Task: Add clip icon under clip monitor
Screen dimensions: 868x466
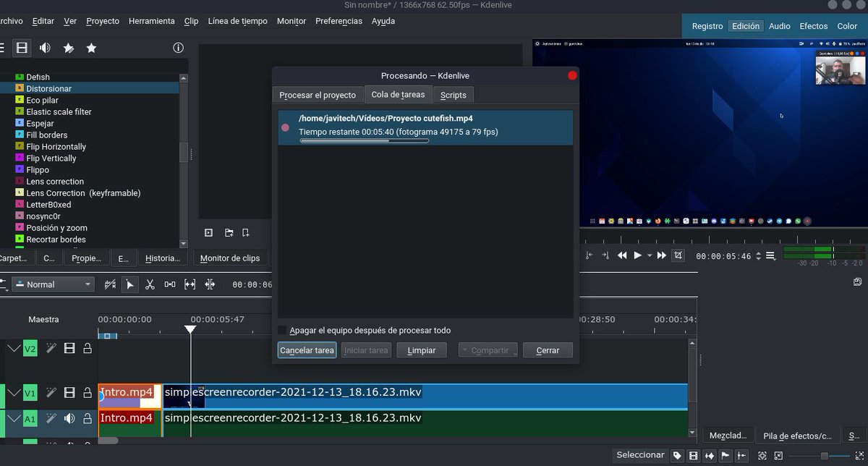Action: point(208,232)
